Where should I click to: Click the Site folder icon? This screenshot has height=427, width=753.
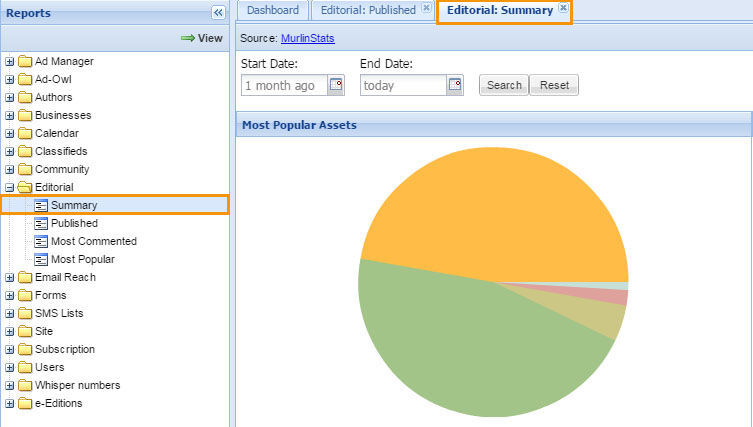[25, 331]
